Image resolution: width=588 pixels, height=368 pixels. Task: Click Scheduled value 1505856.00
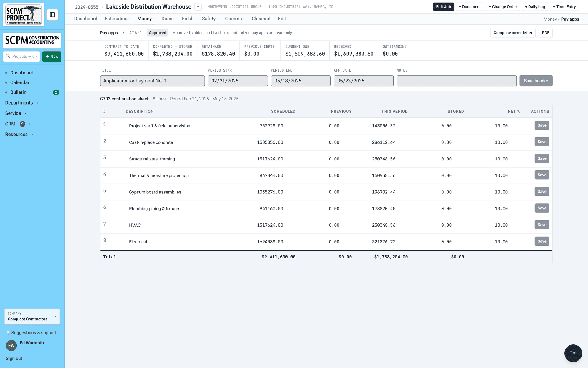tap(270, 142)
